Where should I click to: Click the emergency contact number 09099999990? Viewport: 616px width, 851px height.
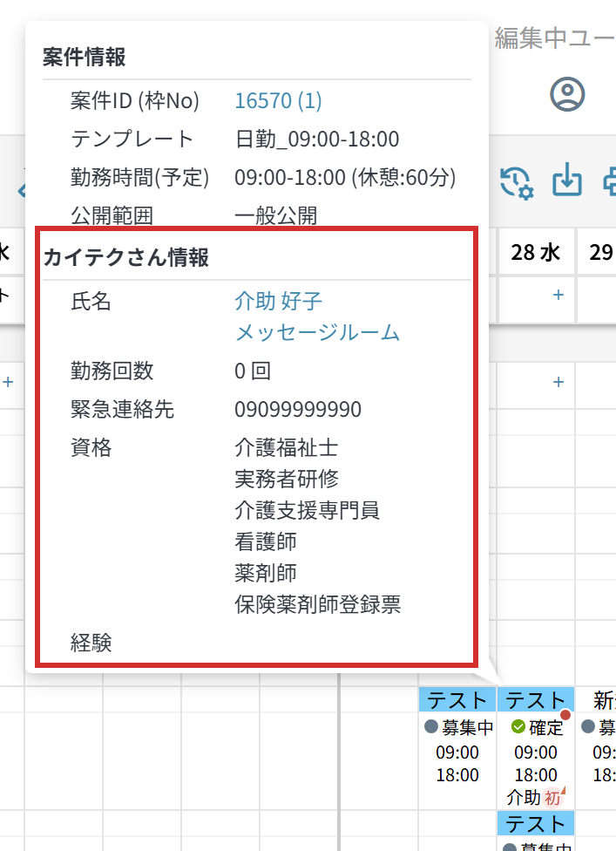tap(298, 409)
